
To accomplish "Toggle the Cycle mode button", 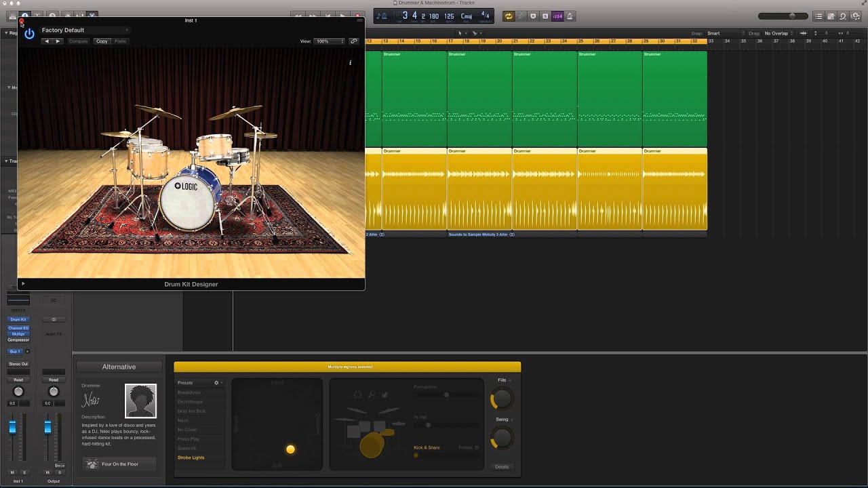I will (508, 16).
